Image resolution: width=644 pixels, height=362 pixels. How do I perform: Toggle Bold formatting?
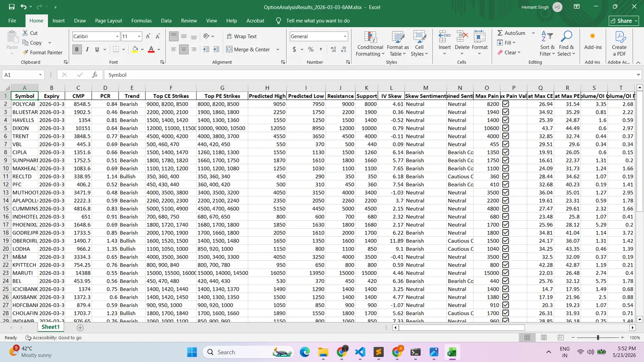[x=77, y=49]
